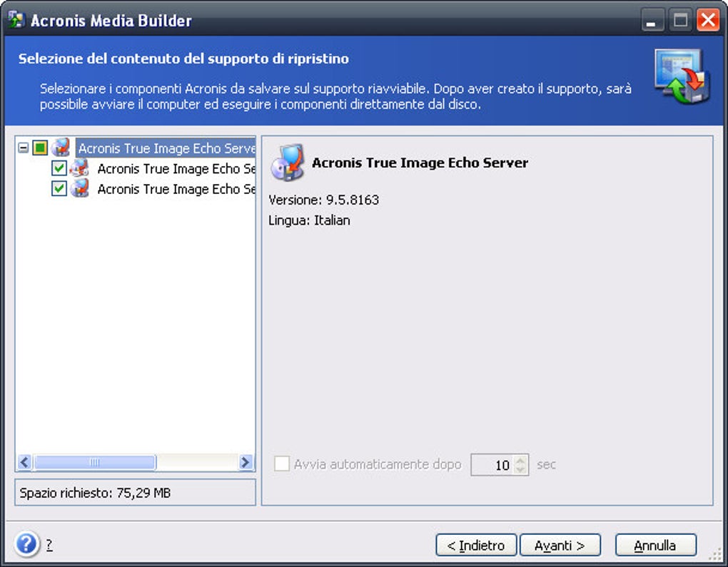Screen dimensions: 728x567
Task: Toggle the parent tri-state checkbox in the tree
Action: 41,148
